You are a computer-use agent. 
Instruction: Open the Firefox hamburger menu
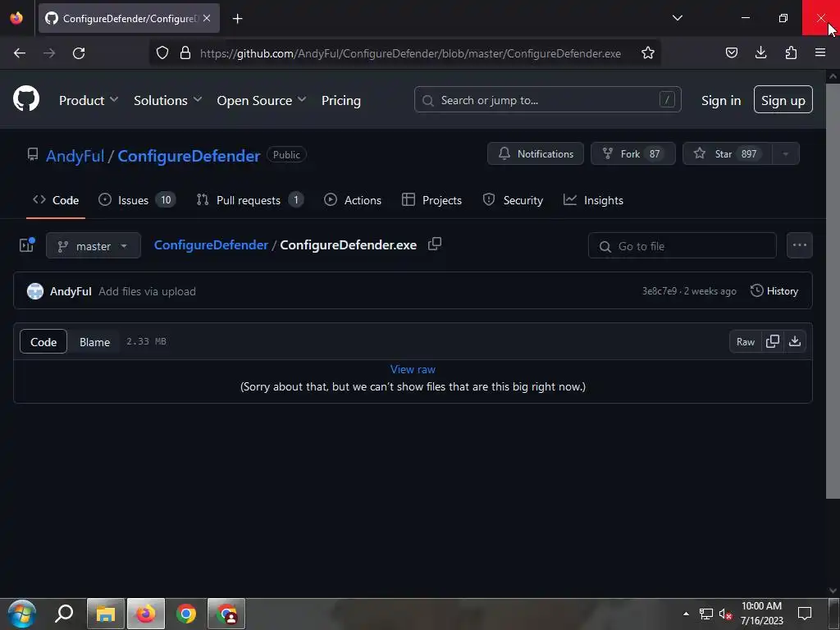[820, 52]
